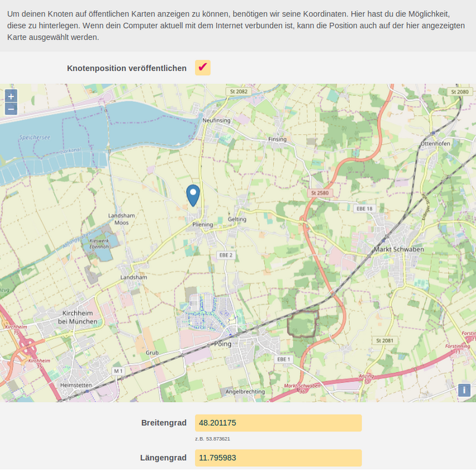Click the St 2082 road shield

(238, 91)
